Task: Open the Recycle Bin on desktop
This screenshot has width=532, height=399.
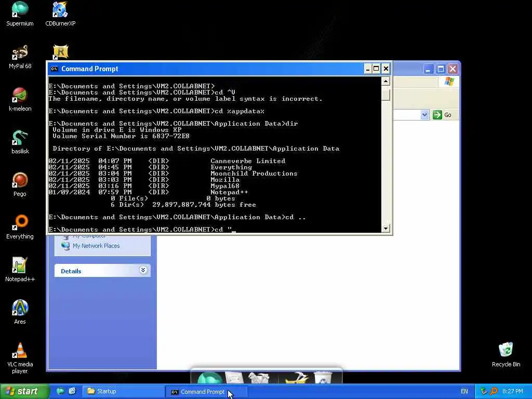Action: (x=506, y=355)
